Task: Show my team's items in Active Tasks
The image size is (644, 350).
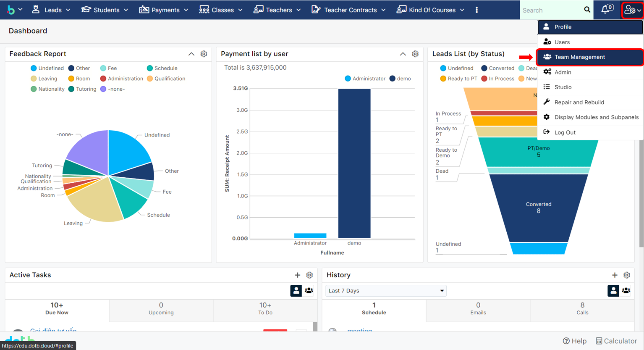Action: [x=309, y=290]
